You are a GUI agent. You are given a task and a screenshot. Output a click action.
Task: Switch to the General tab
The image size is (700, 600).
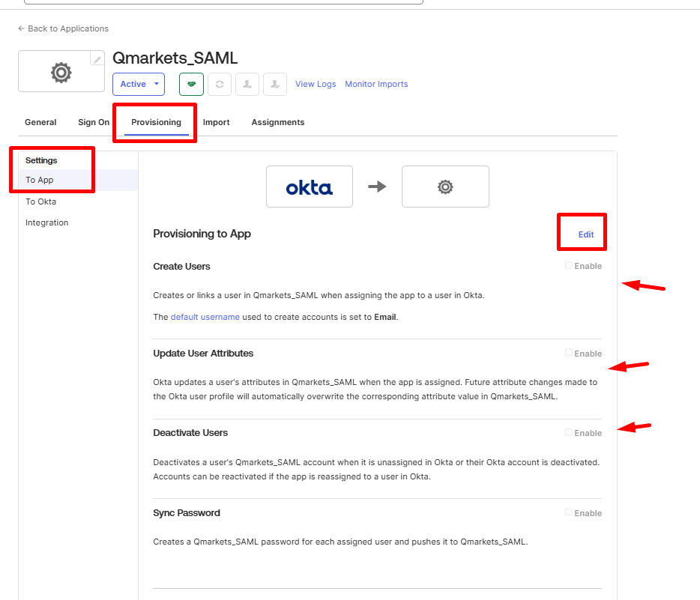[40, 122]
